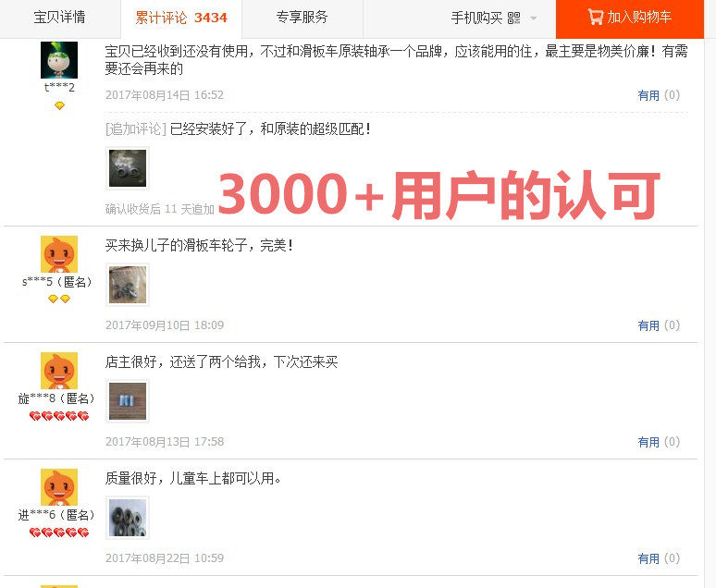Viewport: 716px width, 588px height.
Task: Expand the 手机购买 dropdown arrow
Action: coord(533,18)
